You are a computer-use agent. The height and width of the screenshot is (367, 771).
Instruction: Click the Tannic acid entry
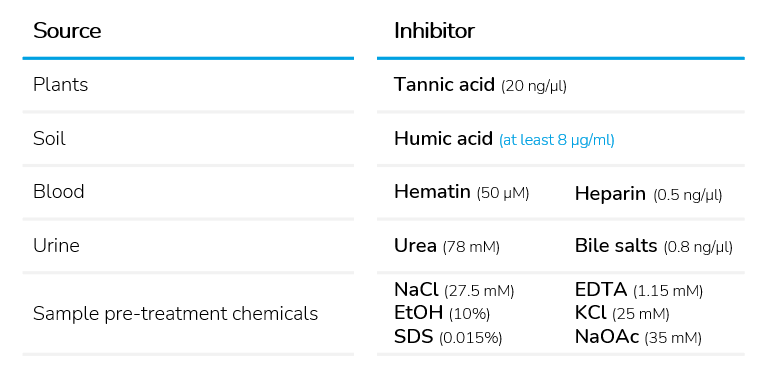tap(480, 85)
